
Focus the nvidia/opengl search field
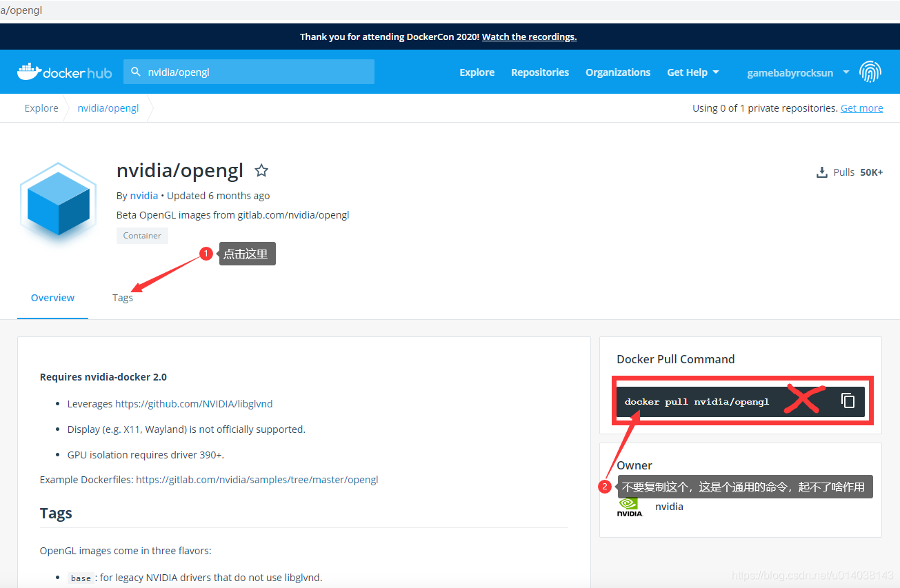pos(249,72)
